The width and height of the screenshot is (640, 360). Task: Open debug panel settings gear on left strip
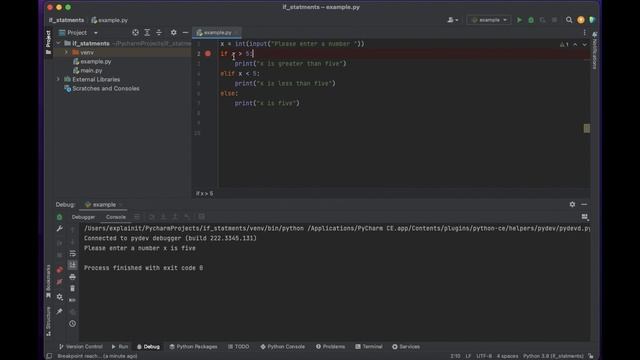60,297
